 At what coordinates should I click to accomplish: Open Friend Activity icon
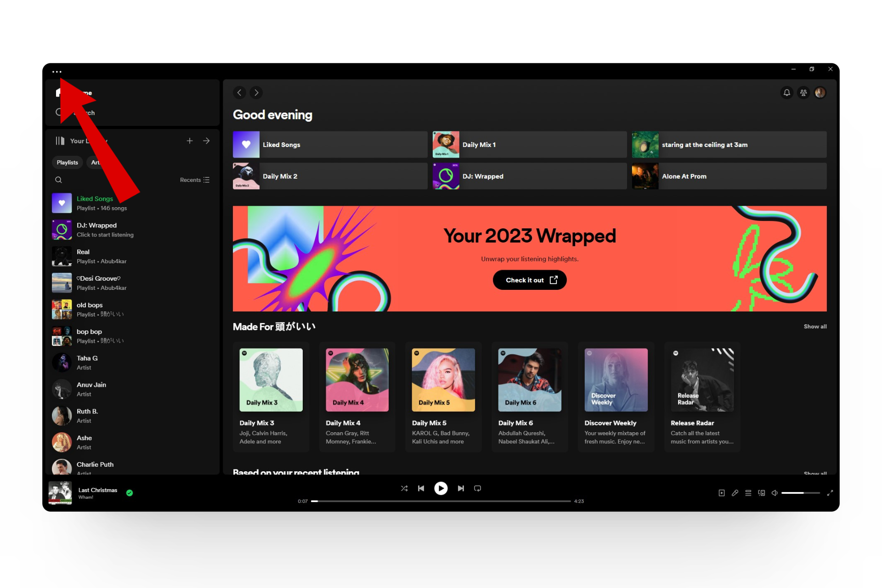point(803,93)
